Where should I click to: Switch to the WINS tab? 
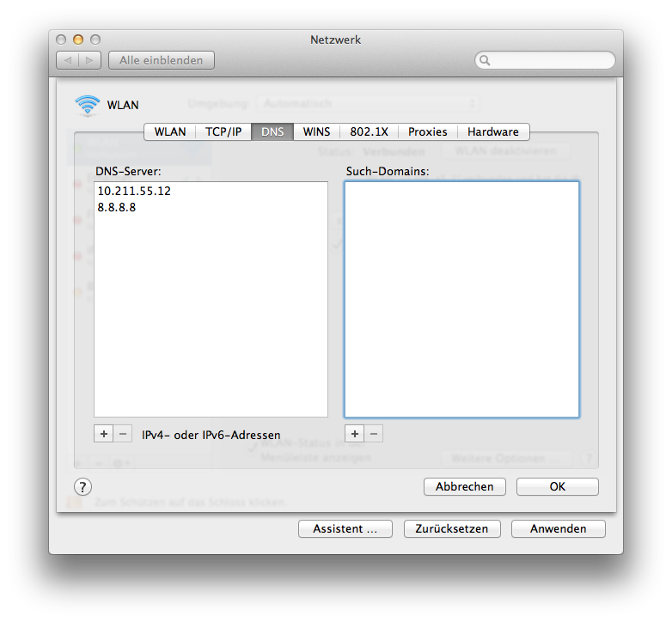tap(317, 132)
